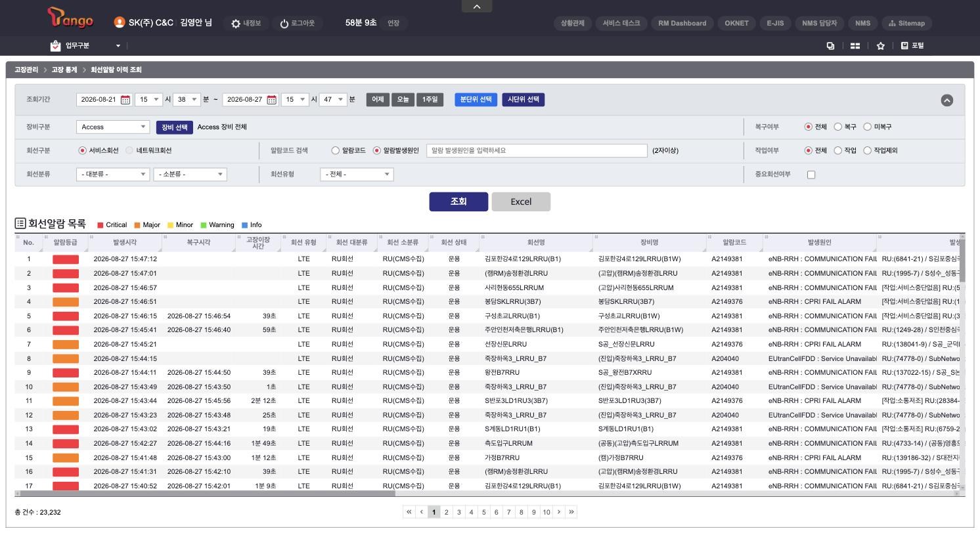Click the favorites star icon
The image size is (980, 533).
[x=881, y=46]
